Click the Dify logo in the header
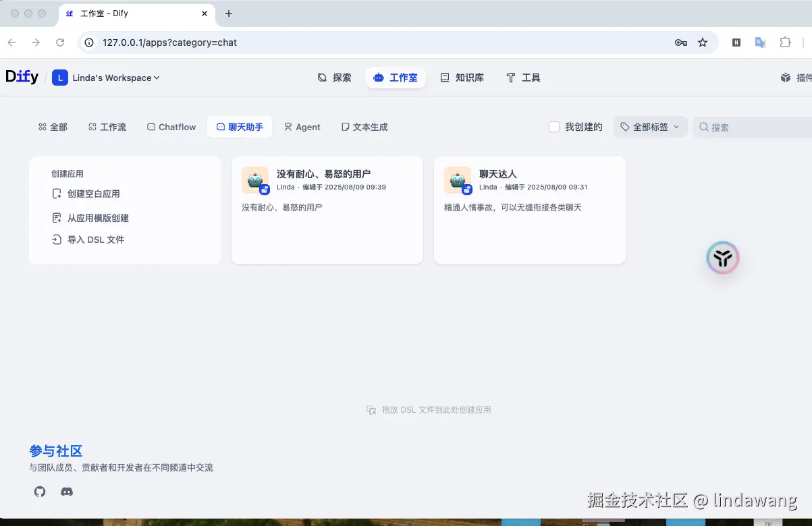This screenshot has height=526, width=812. coord(22,77)
